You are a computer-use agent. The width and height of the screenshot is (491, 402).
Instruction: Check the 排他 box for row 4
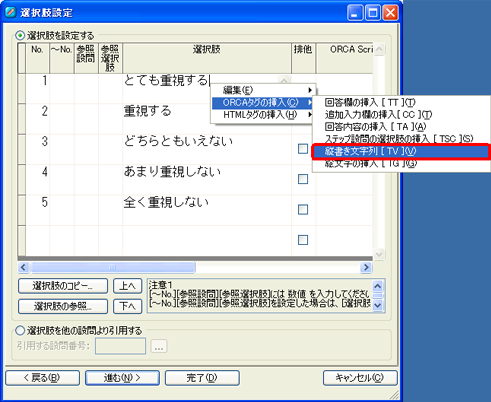[x=303, y=179]
